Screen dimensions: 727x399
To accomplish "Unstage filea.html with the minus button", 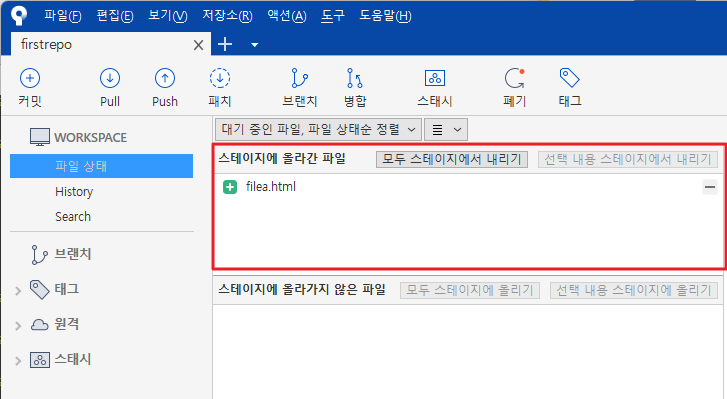I will (710, 187).
